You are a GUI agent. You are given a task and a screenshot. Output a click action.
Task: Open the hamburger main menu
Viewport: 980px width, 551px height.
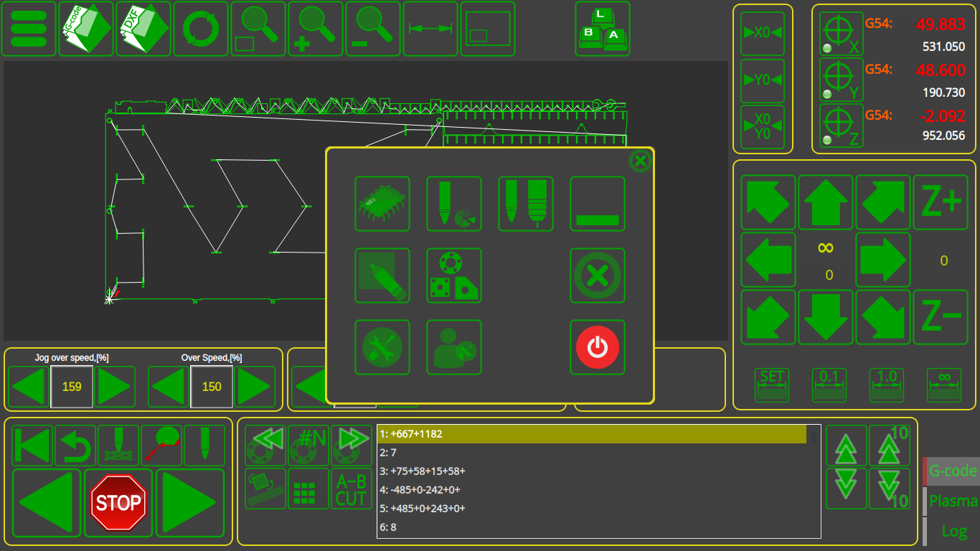(x=29, y=29)
